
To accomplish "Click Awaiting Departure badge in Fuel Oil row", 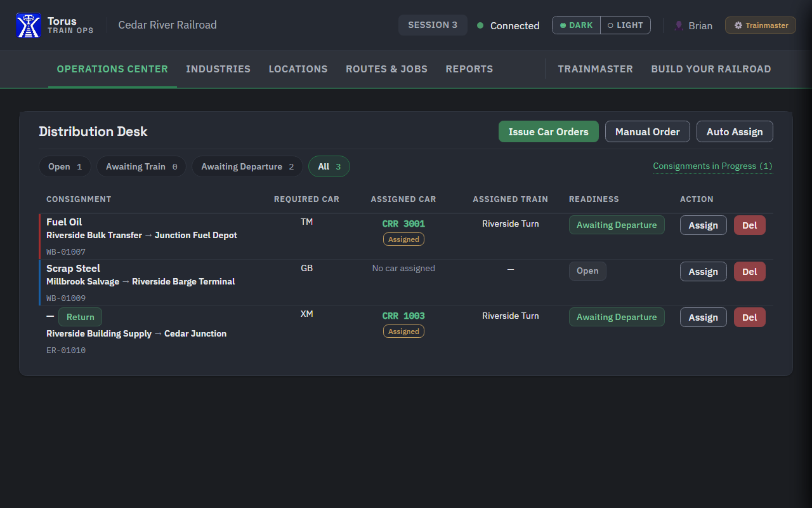I will pos(617,225).
